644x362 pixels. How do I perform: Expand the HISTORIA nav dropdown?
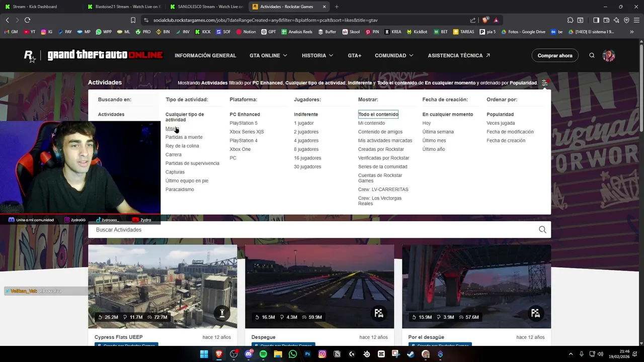317,55
